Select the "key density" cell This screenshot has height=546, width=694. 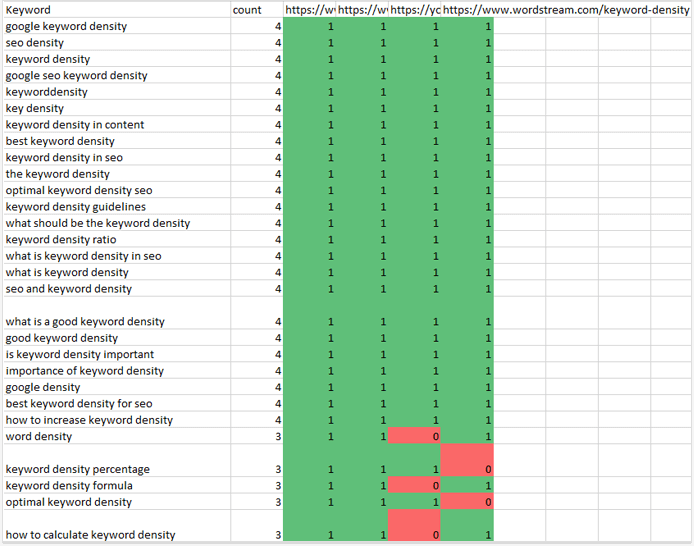(117, 108)
